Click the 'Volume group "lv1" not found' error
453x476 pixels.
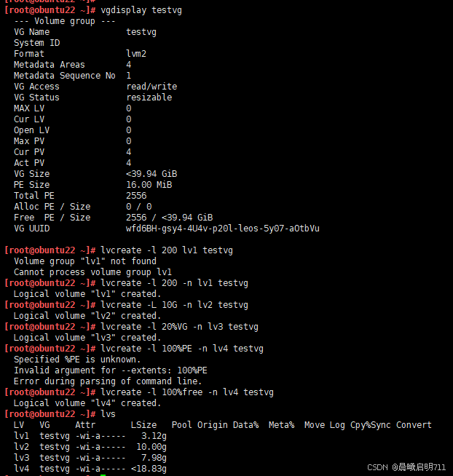coord(85,261)
